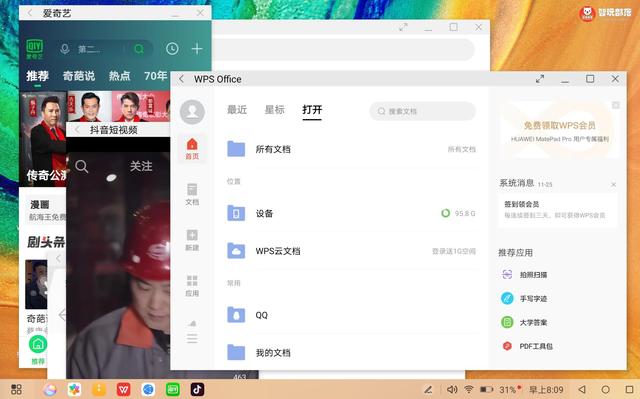640x399 pixels.
Task: Click the plus icon in iQIYI header
Action: coord(197,49)
